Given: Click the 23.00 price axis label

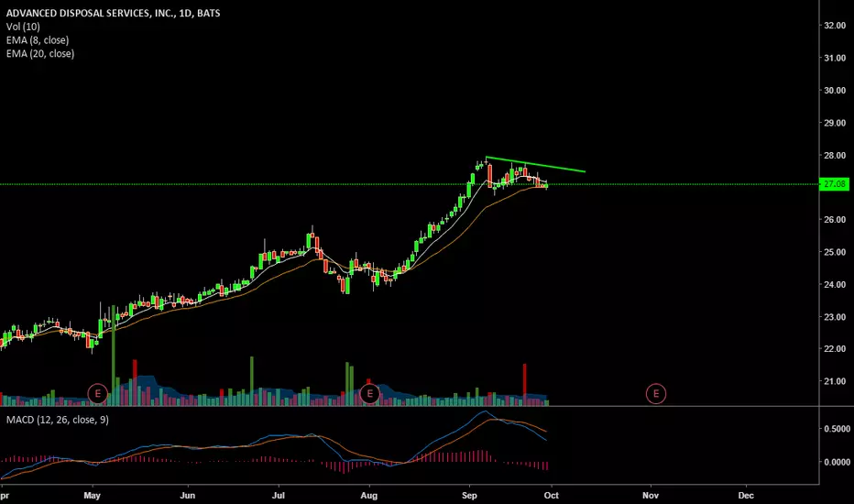Looking at the screenshot, I should 835,317.
